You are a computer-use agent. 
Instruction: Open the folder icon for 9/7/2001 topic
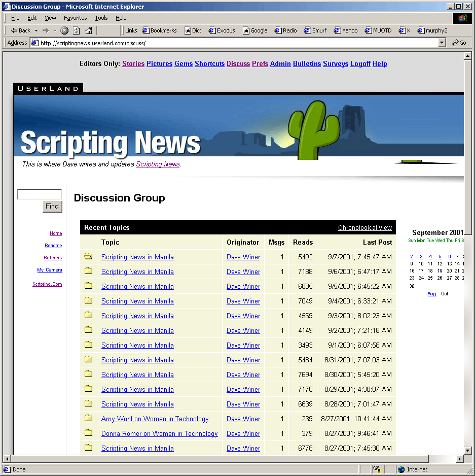[89, 257]
